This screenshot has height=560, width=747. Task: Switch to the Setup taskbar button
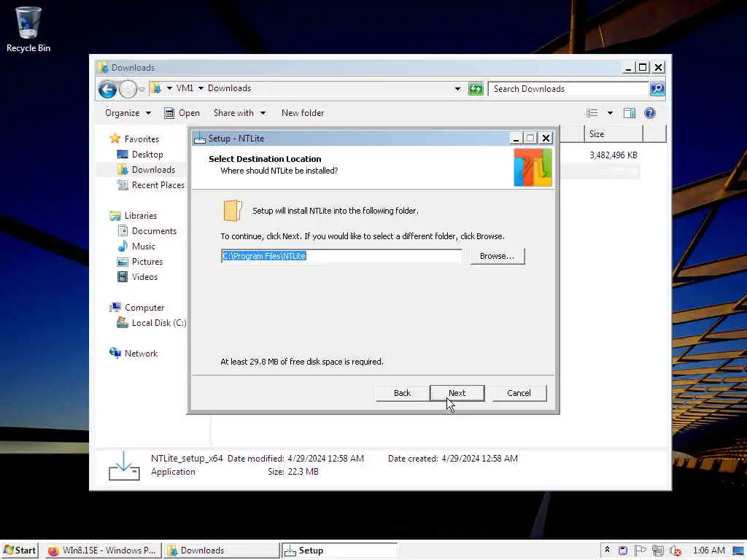[339, 551]
